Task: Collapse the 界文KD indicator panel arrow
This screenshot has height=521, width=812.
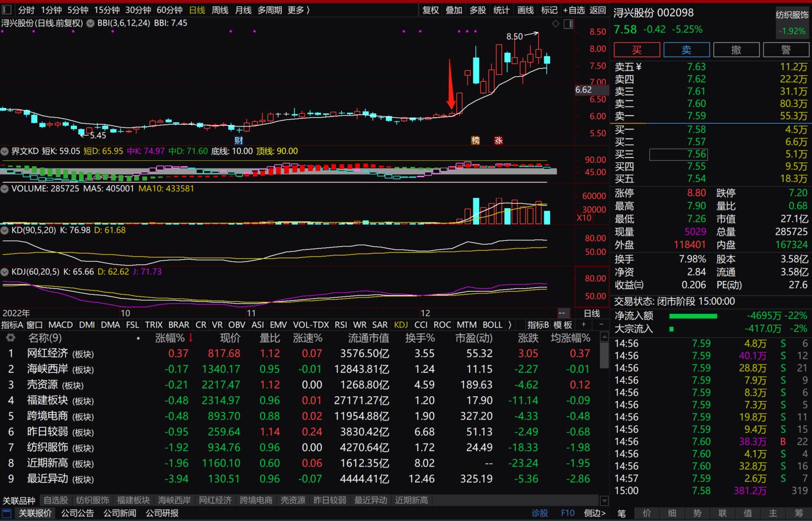Action: 4,151
